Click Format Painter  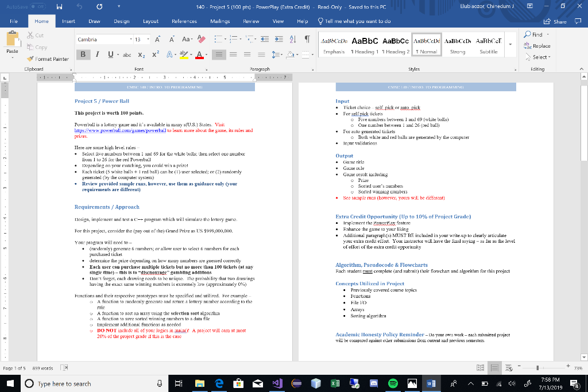(48, 59)
